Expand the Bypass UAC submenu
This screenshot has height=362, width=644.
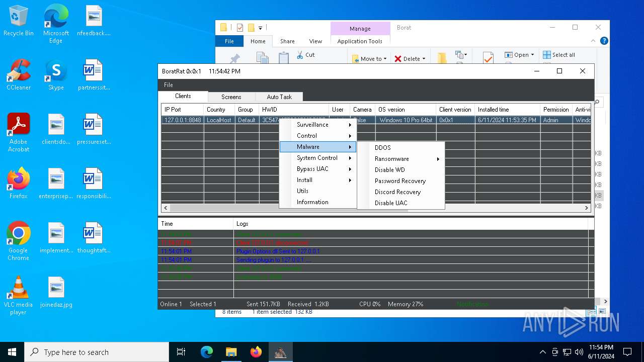pyautogui.click(x=318, y=169)
